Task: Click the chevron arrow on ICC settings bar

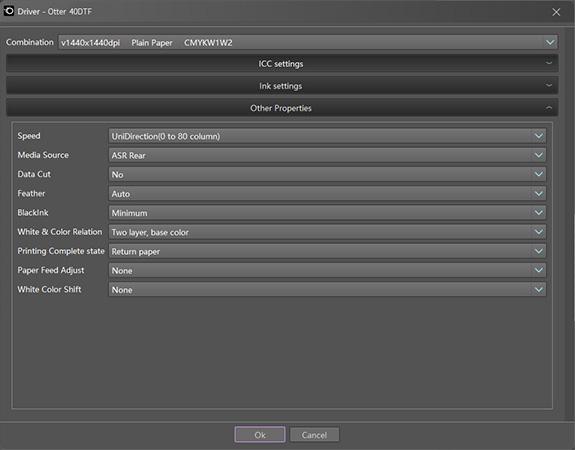Action: click(549, 63)
